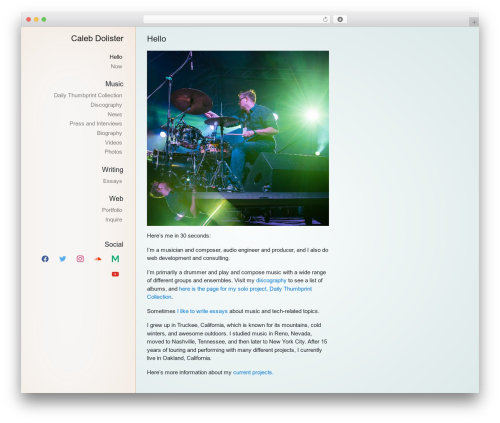The image size is (500, 423).
Task: Open News in the sidebar
Action: pos(115,114)
